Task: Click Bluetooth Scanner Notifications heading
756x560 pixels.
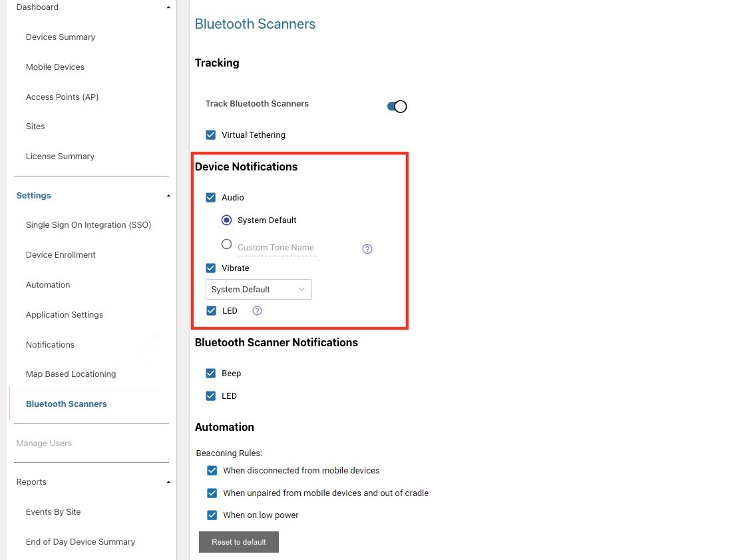Action: coord(276,342)
